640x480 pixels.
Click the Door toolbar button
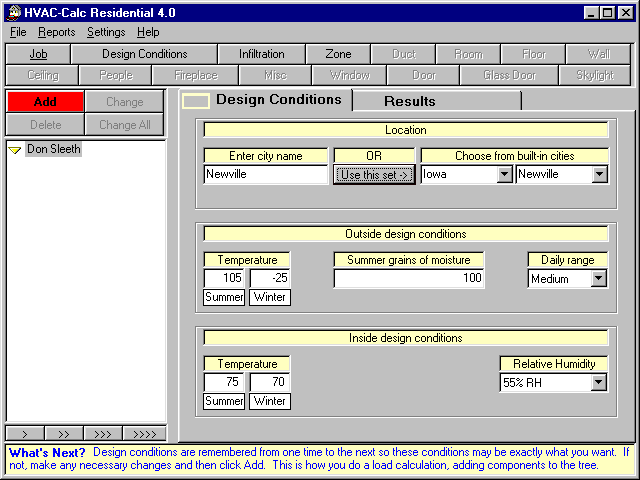[x=424, y=75]
